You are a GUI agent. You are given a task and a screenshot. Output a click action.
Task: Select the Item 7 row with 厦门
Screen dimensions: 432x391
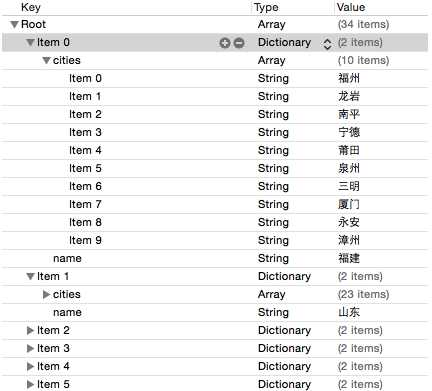tap(215, 204)
